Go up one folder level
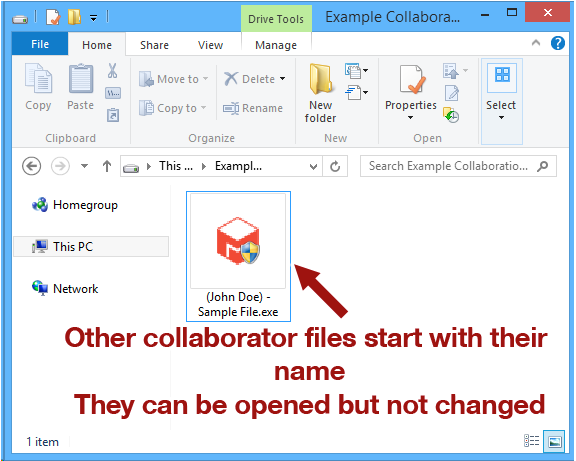The image size is (576, 461). (x=107, y=166)
